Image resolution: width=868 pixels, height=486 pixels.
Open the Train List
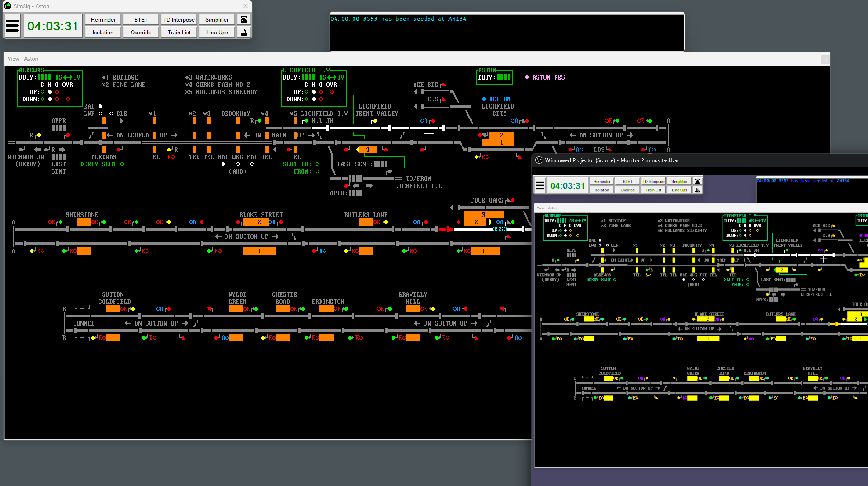tap(179, 32)
